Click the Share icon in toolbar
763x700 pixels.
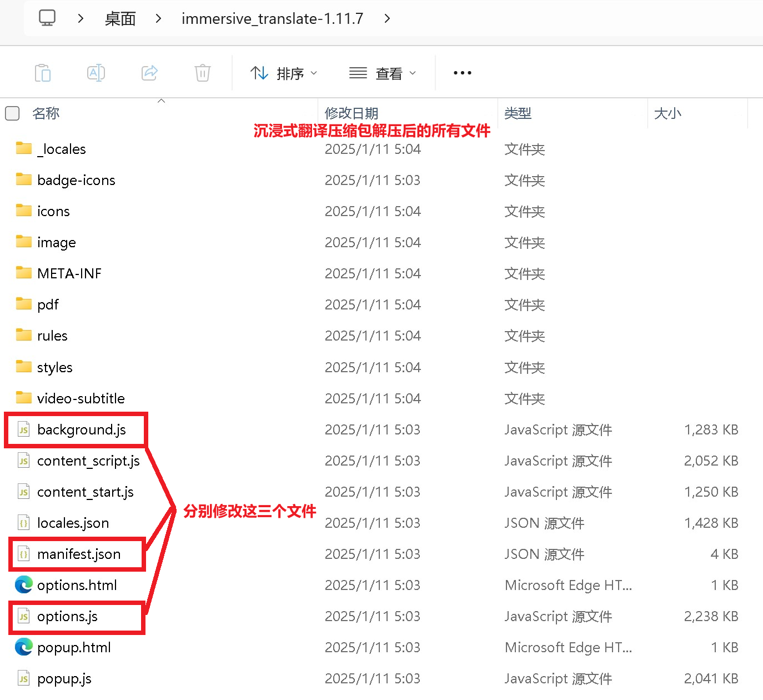tap(149, 73)
